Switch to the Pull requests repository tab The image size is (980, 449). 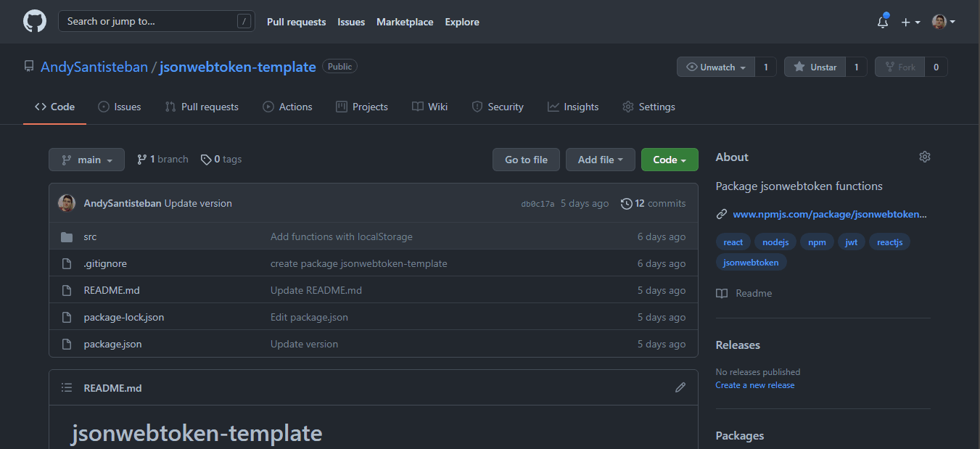click(x=202, y=107)
